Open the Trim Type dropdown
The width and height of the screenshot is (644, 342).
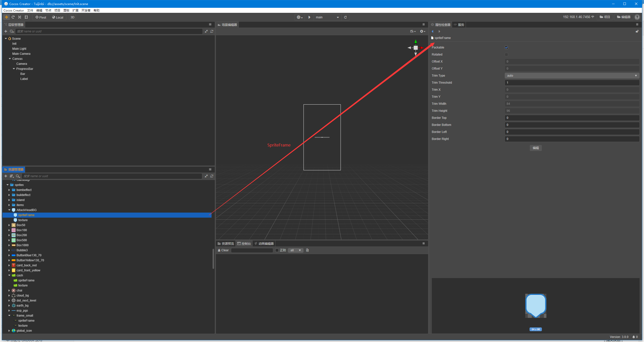[572, 76]
